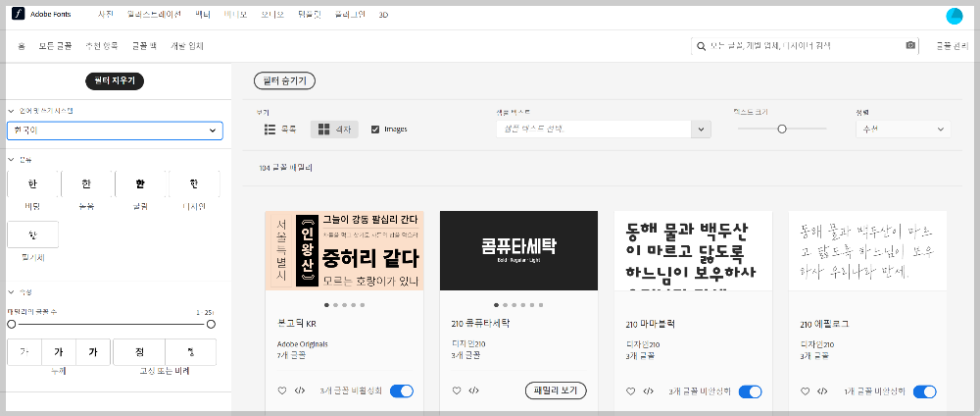Collapse the language and writing system section
Screen dimensions: 980x416
(x=11, y=111)
